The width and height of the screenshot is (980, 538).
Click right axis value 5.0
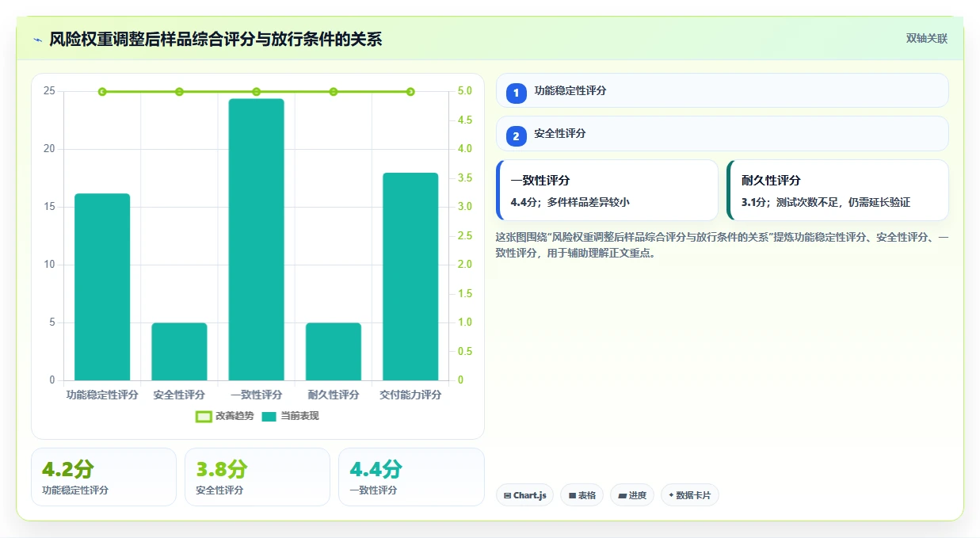(x=465, y=91)
